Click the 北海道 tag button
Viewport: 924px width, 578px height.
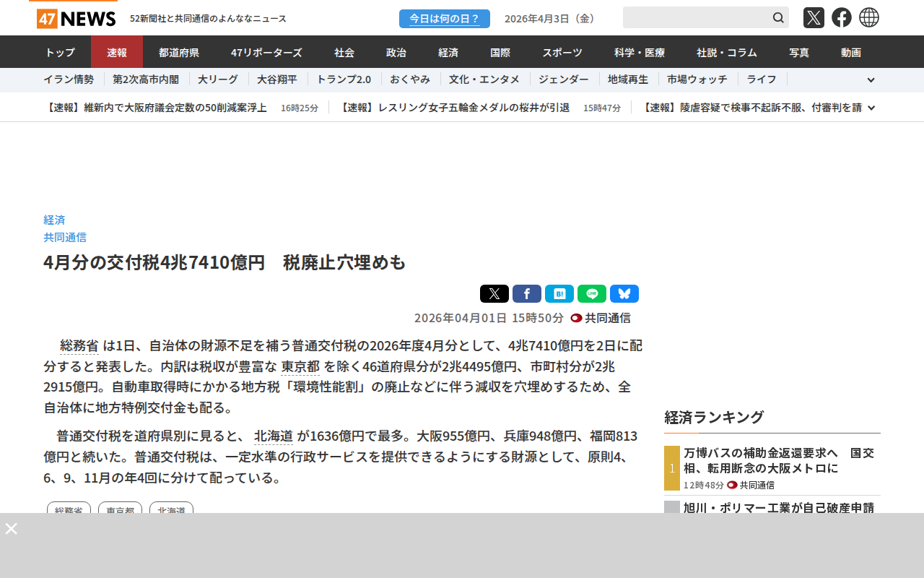171,509
